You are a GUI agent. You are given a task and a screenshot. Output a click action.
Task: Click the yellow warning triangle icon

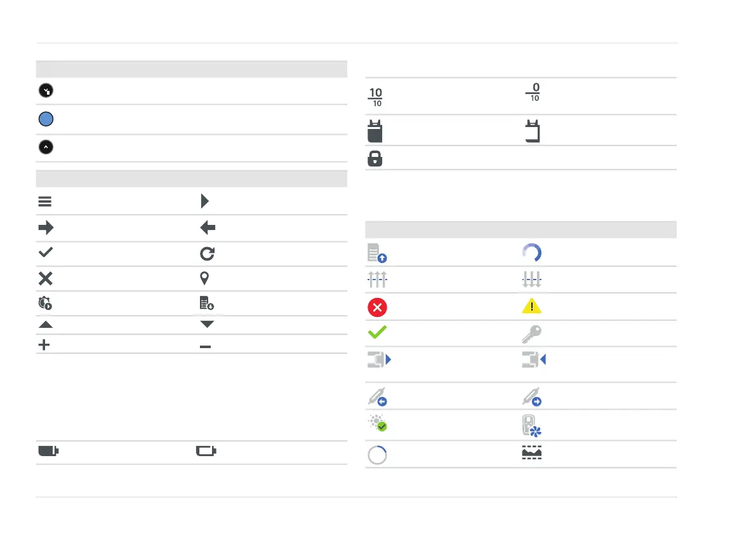pos(532,307)
